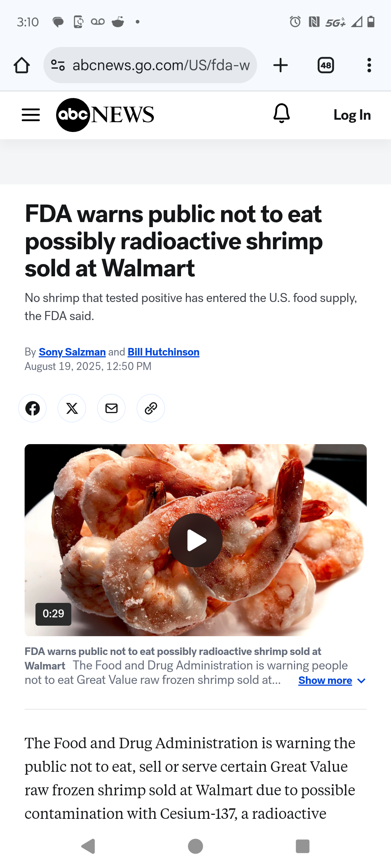
Task: Open Chrome three-dot overflow menu
Action: point(369,65)
